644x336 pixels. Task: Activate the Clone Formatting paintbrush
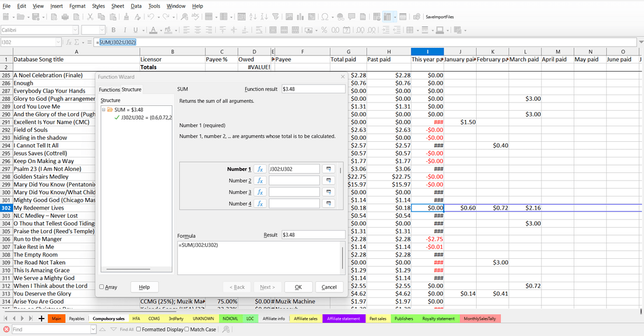[126, 17]
